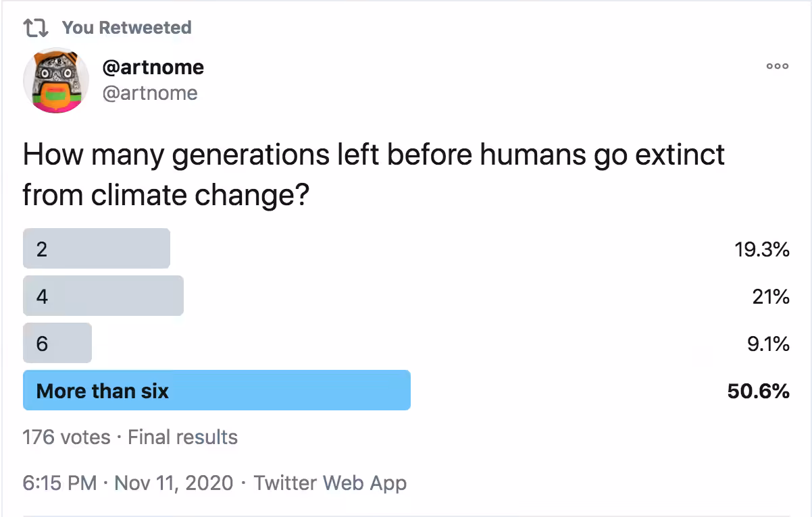Open the artnome profile avatar

pos(57,80)
